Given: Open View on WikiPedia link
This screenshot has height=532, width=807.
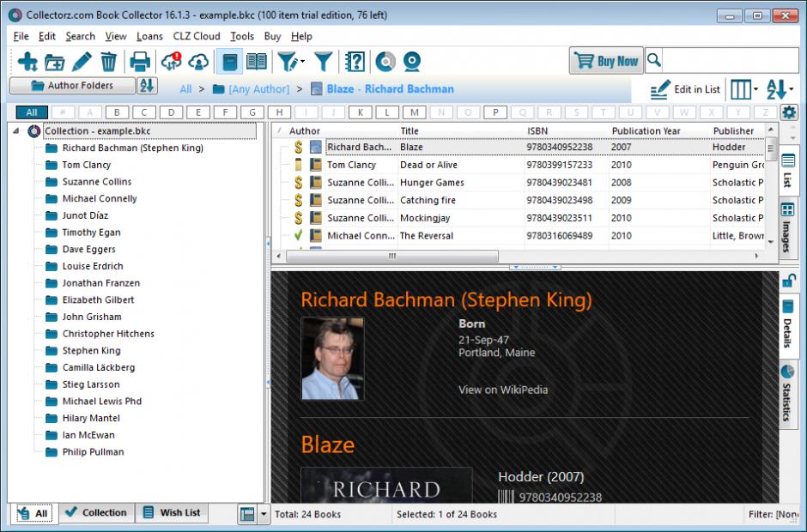Looking at the screenshot, I should 503,390.
